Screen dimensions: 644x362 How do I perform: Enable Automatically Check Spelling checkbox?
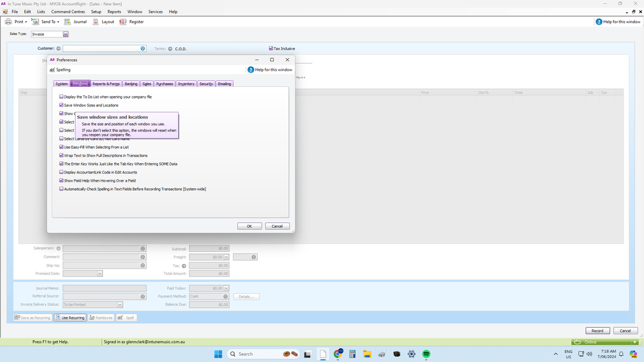coord(62,189)
